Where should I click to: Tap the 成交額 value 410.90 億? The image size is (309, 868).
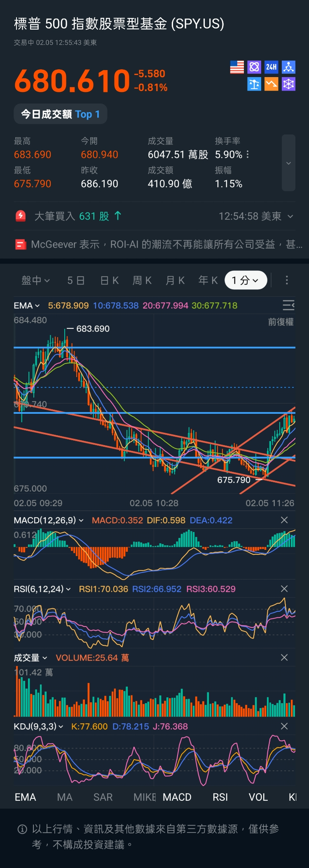[x=170, y=184]
